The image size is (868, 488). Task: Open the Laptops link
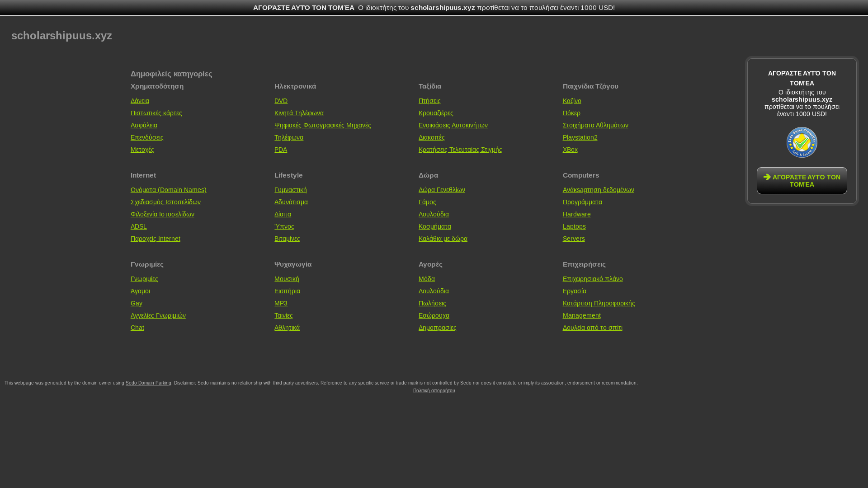[x=574, y=226]
